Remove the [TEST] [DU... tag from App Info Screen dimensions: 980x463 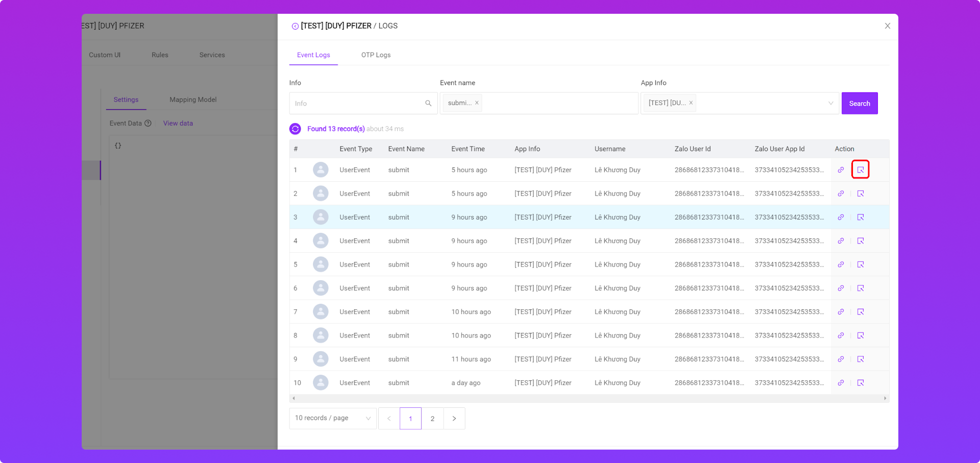coord(691,103)
